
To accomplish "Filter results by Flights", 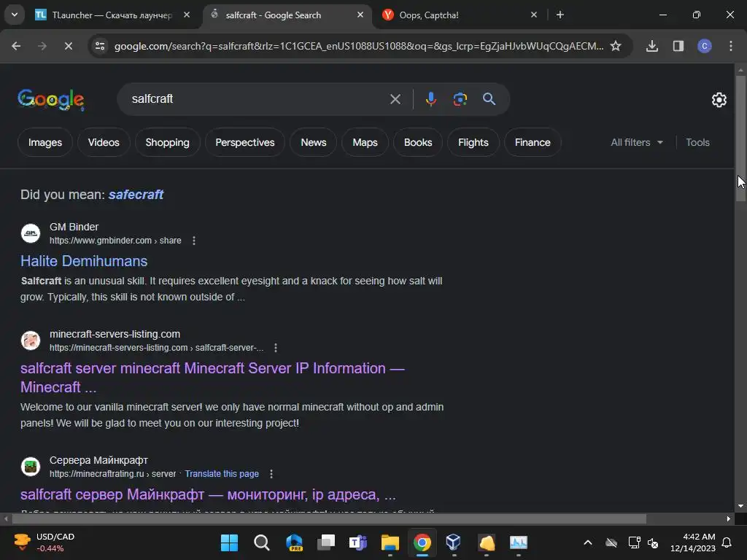I will point(473,142).
